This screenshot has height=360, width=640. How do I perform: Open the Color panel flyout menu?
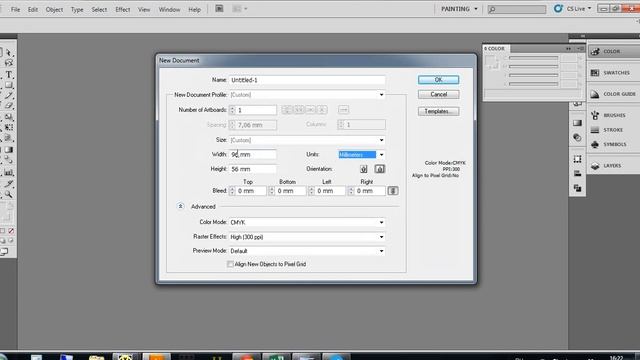(x=580, y=49)
